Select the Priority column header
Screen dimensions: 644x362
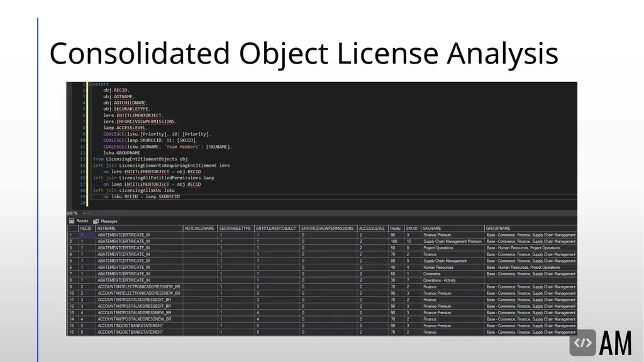coord(396,229)
